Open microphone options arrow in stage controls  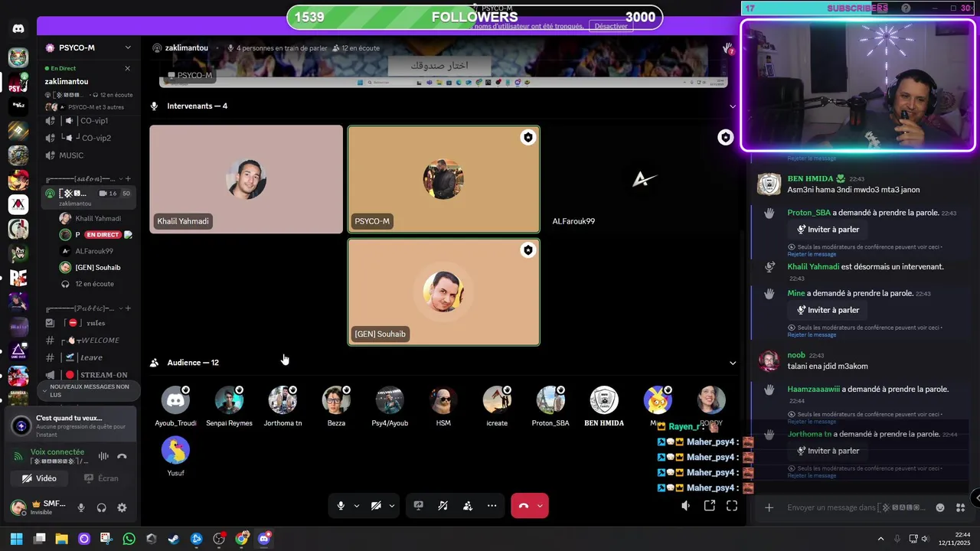click(357, 506)
